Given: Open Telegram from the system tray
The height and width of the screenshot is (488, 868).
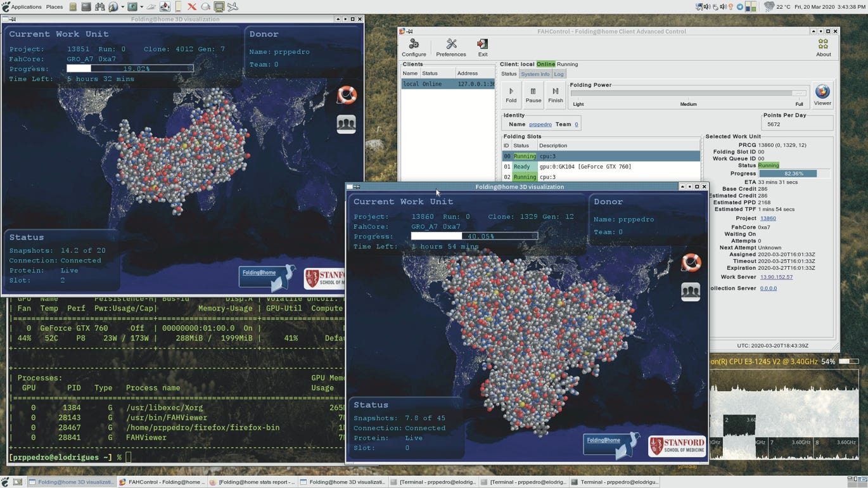Looking at the screenshot, I should [x=739, y=7].
